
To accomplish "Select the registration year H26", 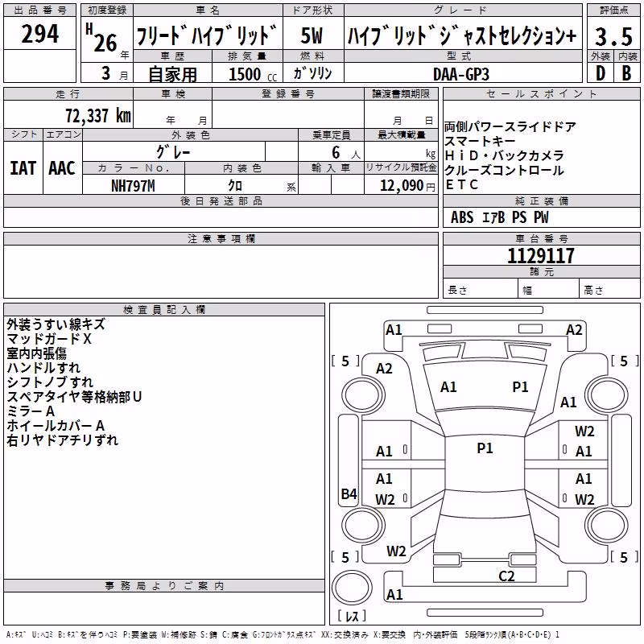I will pos(101,38).
